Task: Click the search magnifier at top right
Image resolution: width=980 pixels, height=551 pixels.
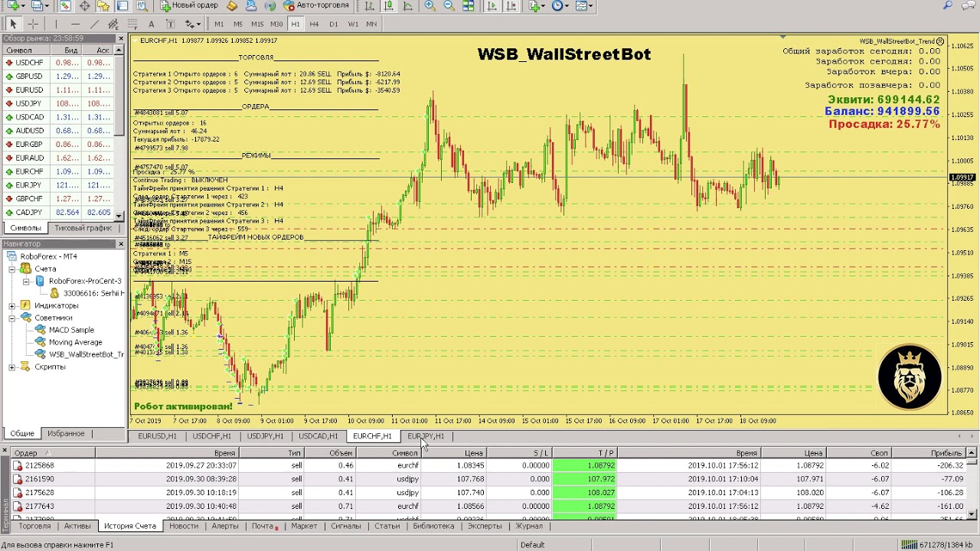Action: pos(948,5)
